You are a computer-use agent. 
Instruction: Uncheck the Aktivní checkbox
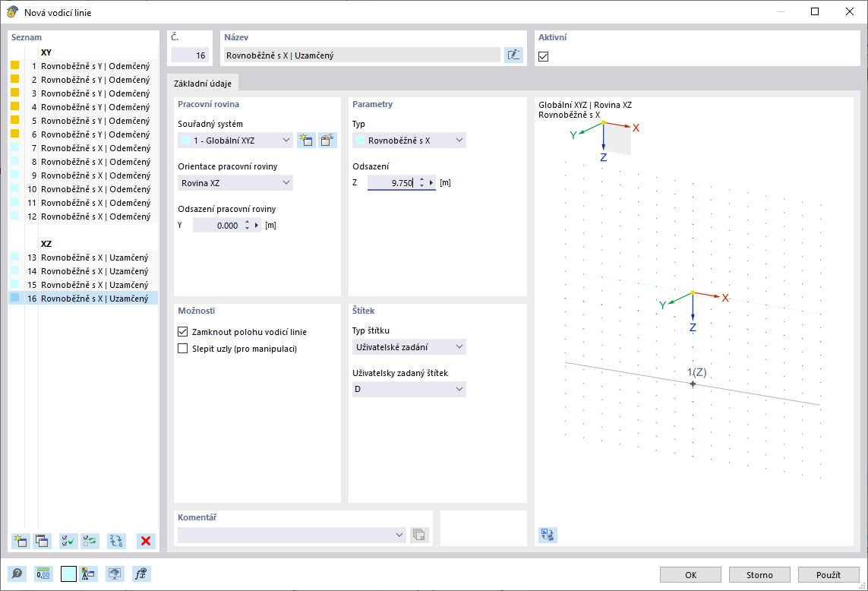(544, 56)
